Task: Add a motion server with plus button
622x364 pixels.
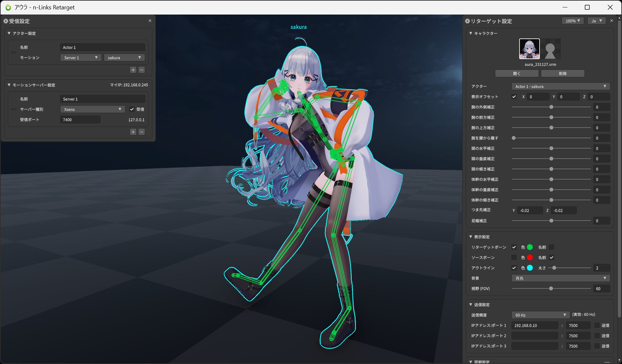Action: point(133,132)
